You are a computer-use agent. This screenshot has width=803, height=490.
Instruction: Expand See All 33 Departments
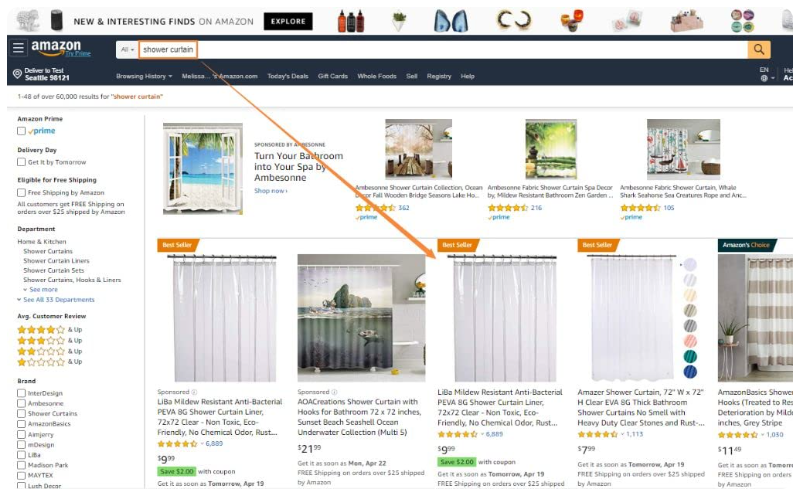click(56, 300)
